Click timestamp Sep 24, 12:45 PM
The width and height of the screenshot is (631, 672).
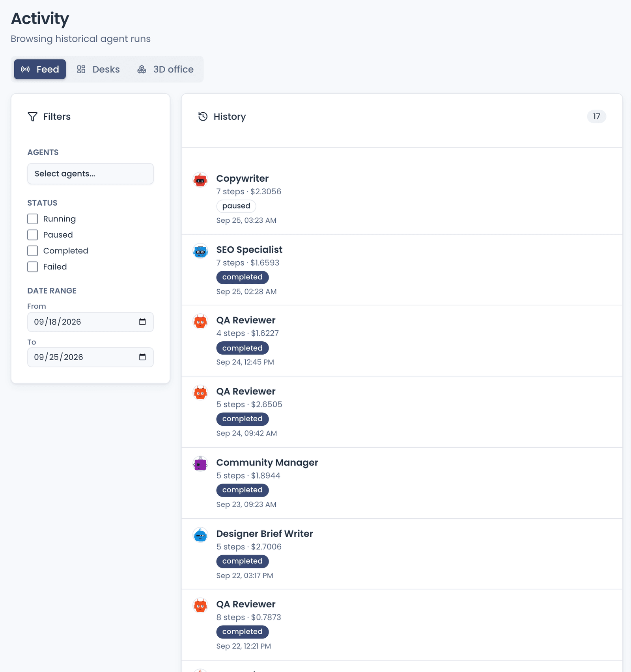245,362
